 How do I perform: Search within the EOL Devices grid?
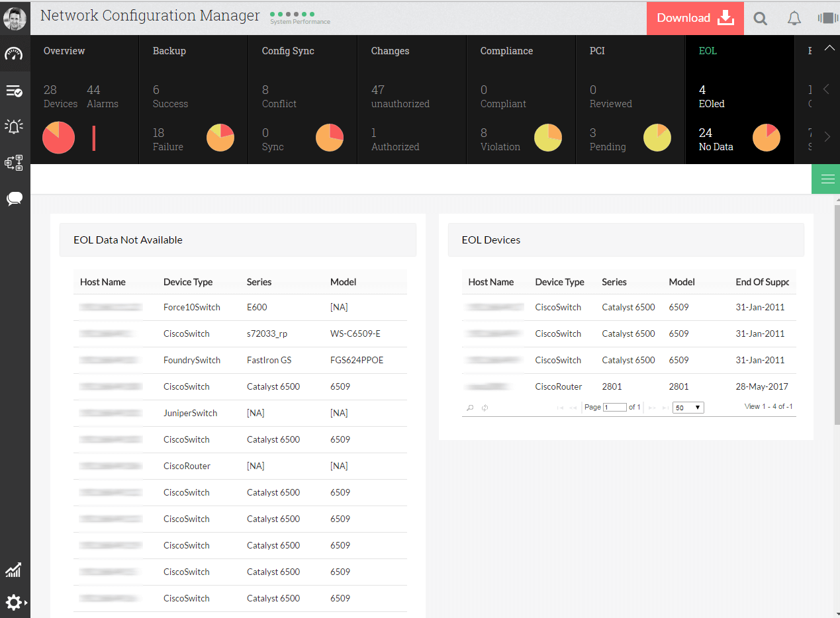(470, 407)
